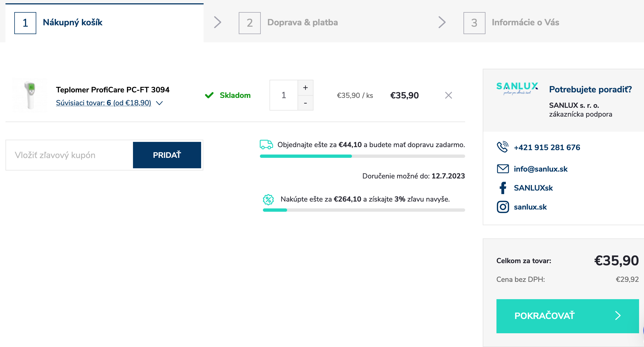Click the POKRAČOVAŤ continue button
The height and width of the screenshot is (347, 644).
(567, 316)
